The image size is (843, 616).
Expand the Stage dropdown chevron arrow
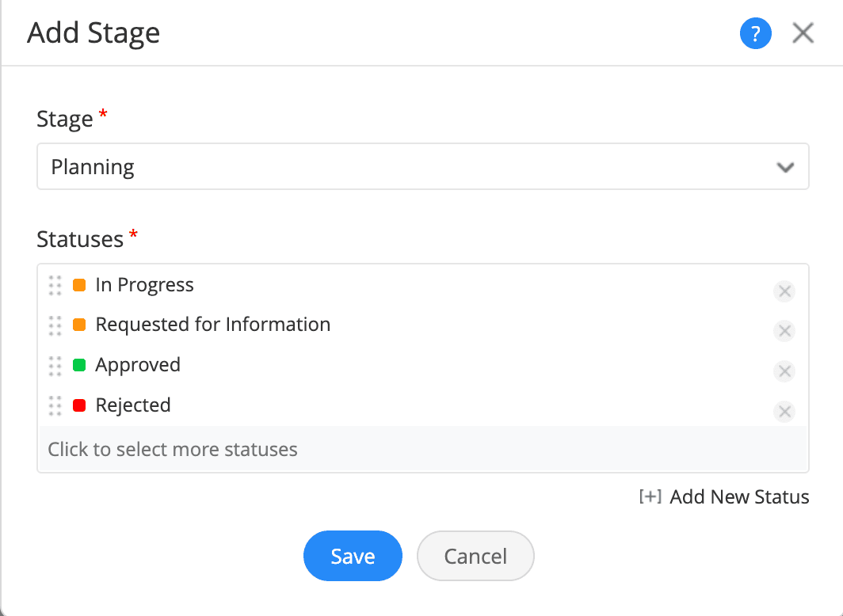785,167
